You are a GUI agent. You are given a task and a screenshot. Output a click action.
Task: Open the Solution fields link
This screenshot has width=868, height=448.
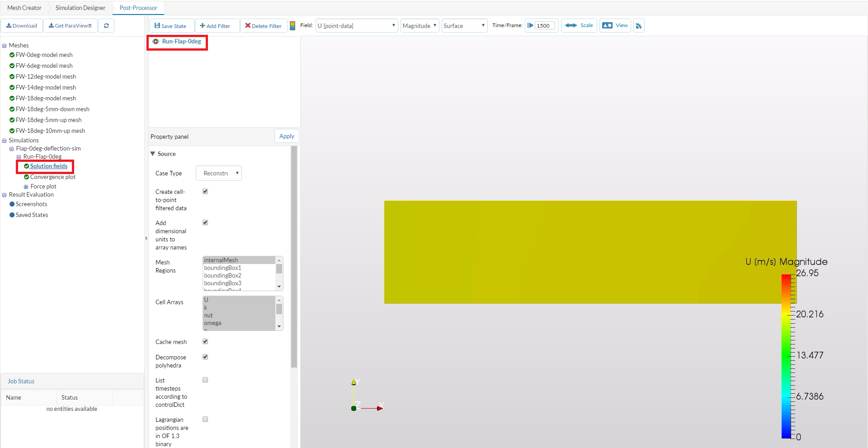(49, 166)
